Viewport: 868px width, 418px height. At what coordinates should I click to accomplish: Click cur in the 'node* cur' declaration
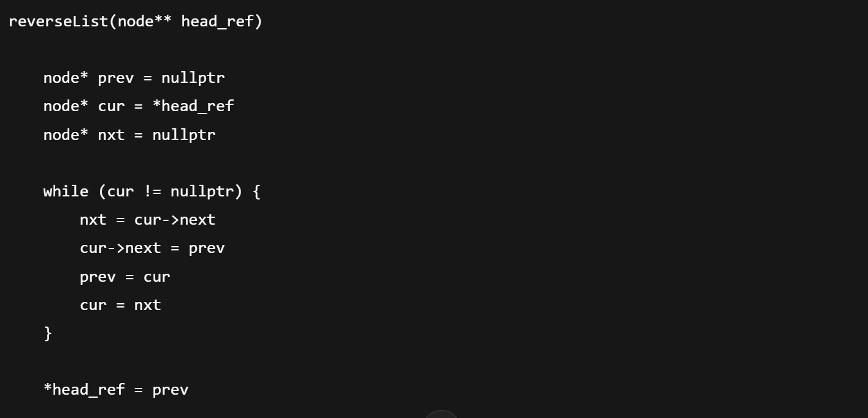coord(111,106)
